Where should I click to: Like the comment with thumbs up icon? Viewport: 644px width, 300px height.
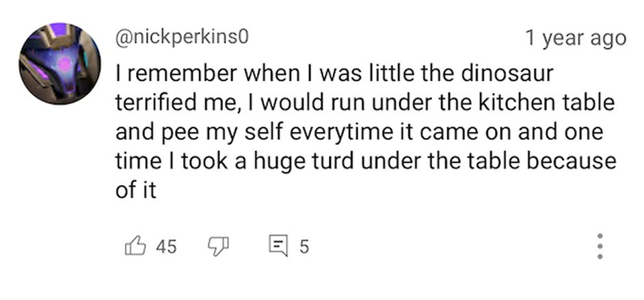click(133, 245)
